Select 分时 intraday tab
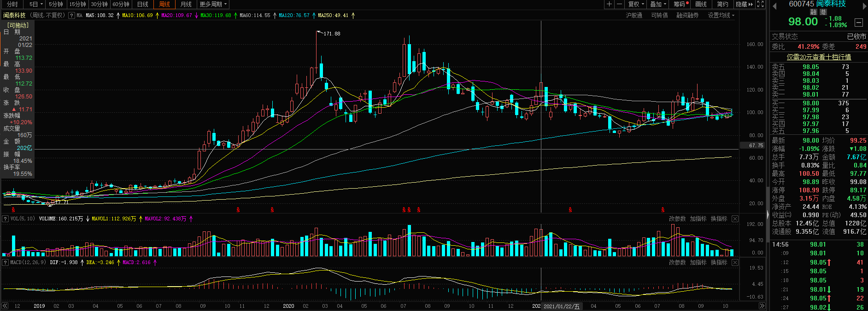The height and width of the screenshot is (311, 868). pyautogui.click(x=12, y=4)
